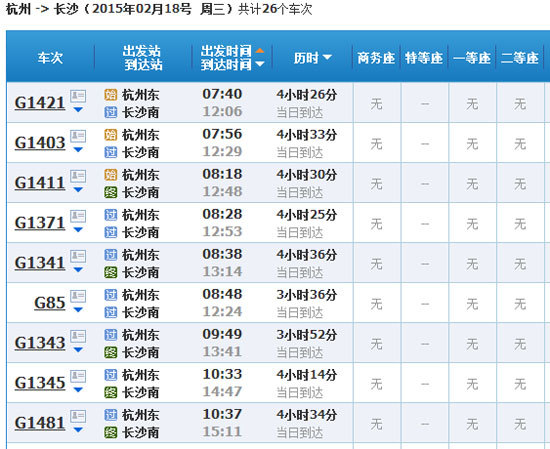Sort by departure time ascending orange arrow
Viewport: 550px width, 449px height.
tap(260, 51)
